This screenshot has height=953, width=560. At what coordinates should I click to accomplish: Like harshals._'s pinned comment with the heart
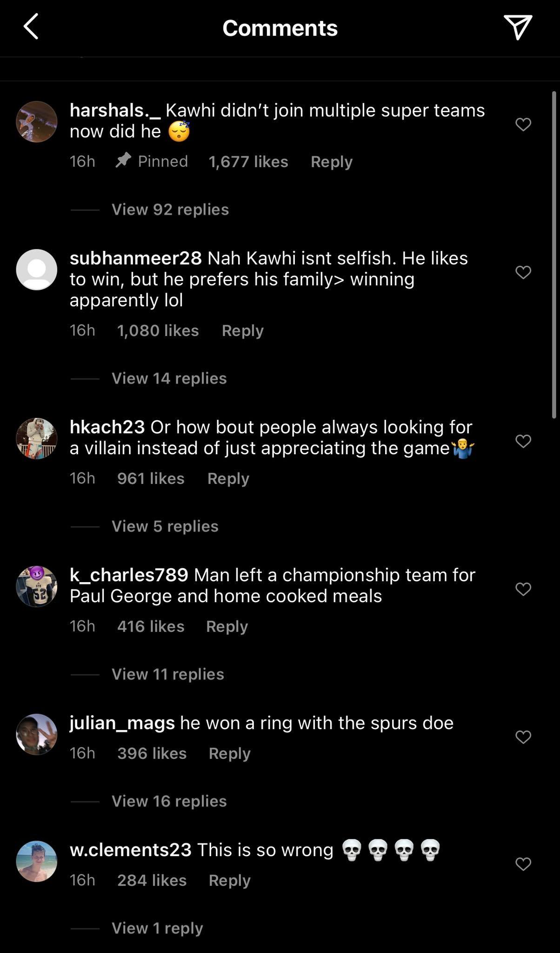click(523, 124)
